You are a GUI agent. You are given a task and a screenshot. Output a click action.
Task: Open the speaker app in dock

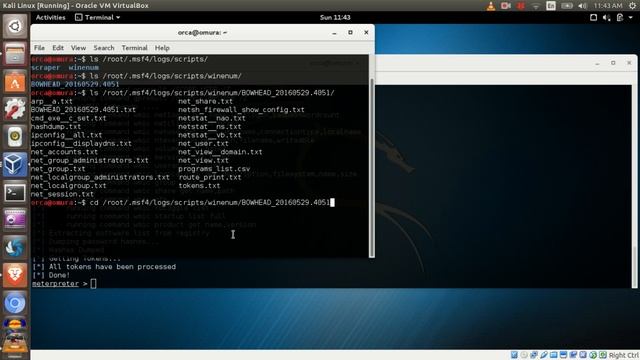pos(15,137)
